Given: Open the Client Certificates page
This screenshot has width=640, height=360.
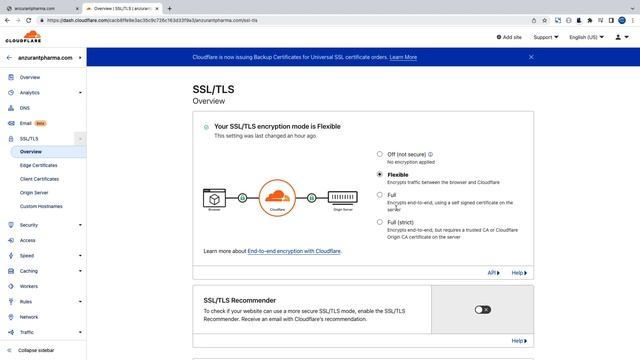Looking at the screenshot, I should 39,179.
